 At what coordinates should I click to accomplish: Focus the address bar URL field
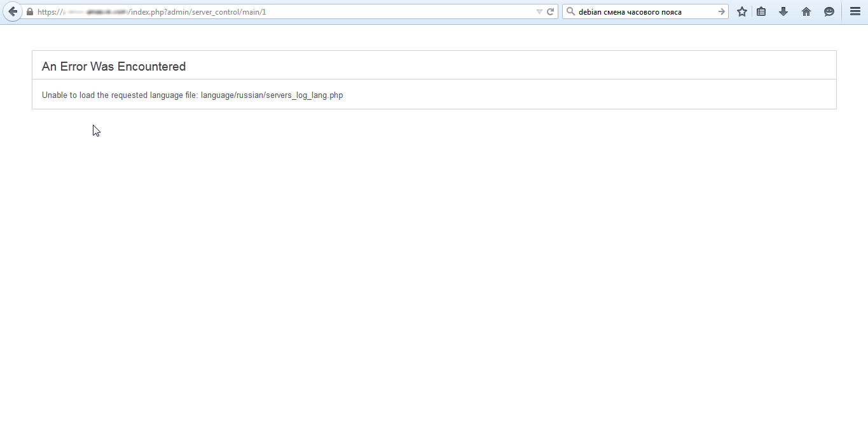(382, 11)
